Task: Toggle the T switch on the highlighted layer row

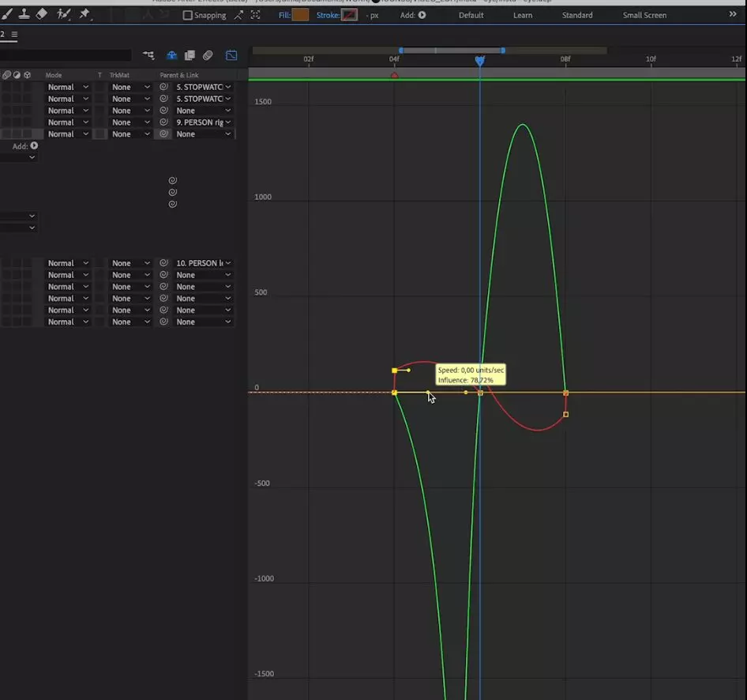Action: point(100,134)
